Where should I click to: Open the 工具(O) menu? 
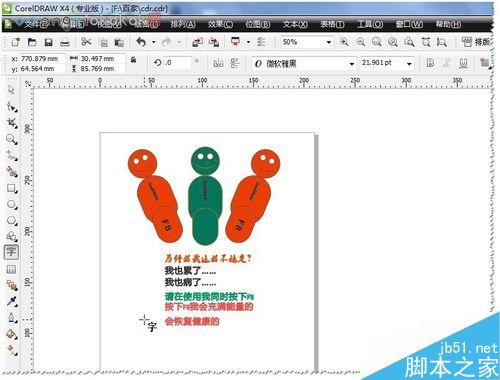point(370,24)
